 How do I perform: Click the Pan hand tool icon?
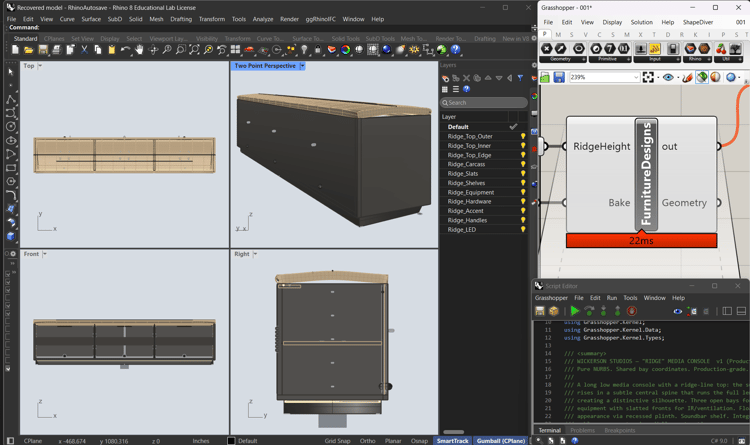coord(139,49)
